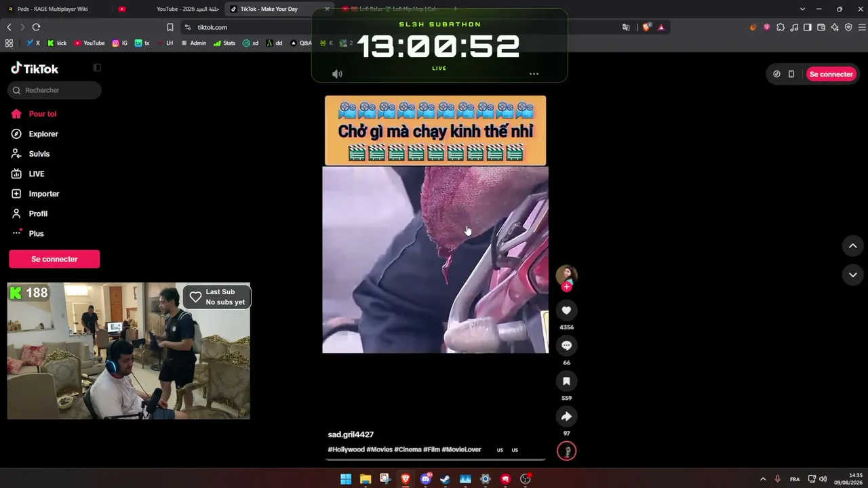Open the #Hollywood hashtag
The height and width of the screenshot is (488, 868).
tap(346, 449)
